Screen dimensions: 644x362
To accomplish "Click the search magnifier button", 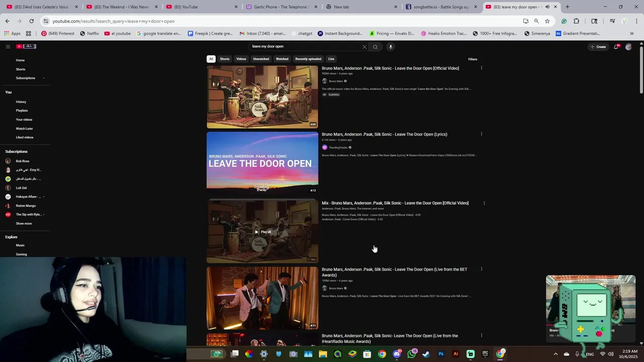I will (x=375, y=47).
